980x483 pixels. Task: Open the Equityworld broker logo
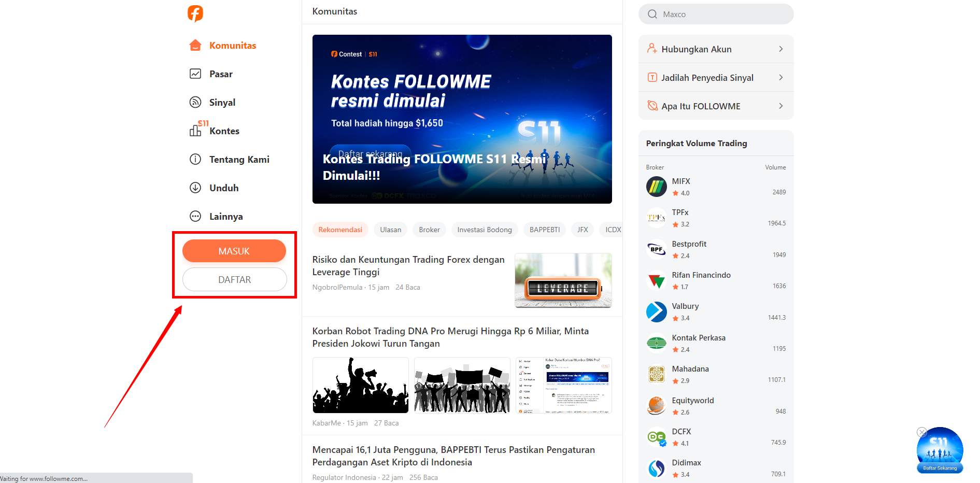coord(657,406)
